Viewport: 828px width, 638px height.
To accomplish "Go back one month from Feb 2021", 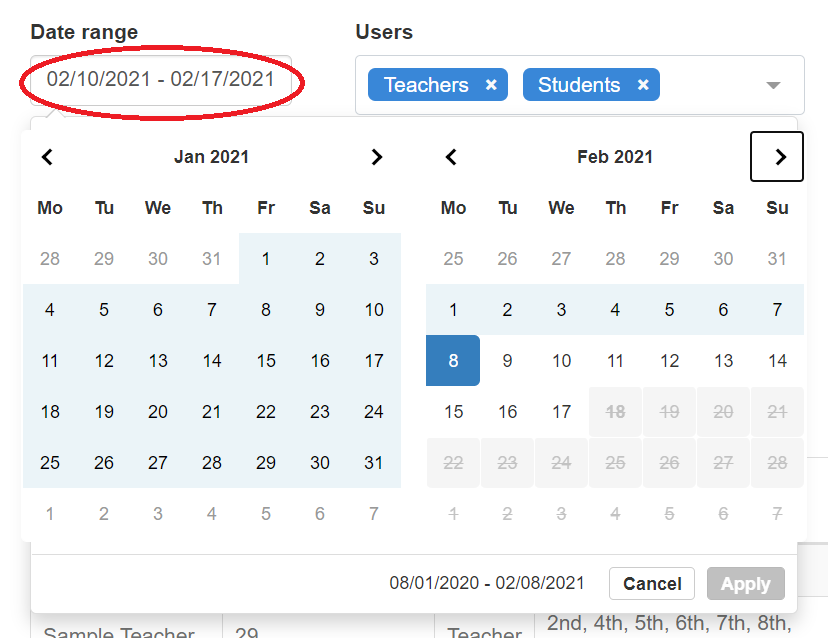I will tap(451, 157).
